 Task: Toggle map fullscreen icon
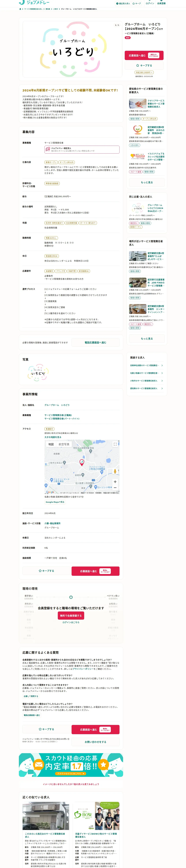tap(115, 444)
